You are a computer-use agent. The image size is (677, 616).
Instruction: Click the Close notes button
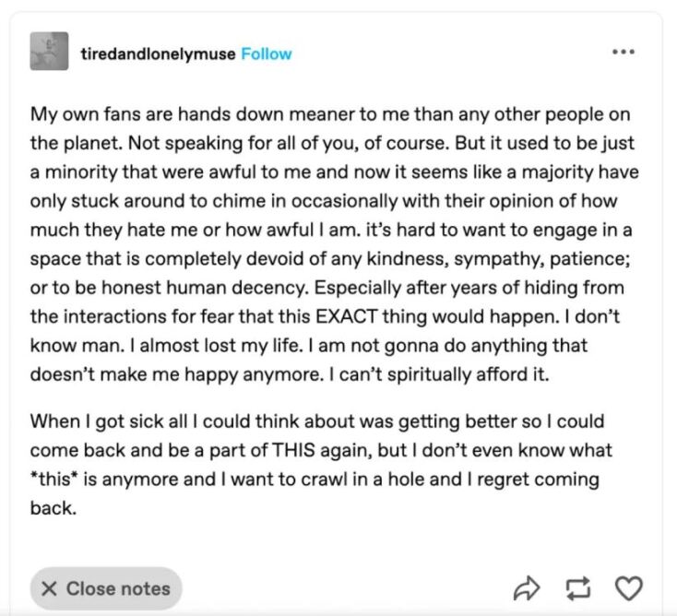point(106,588)
